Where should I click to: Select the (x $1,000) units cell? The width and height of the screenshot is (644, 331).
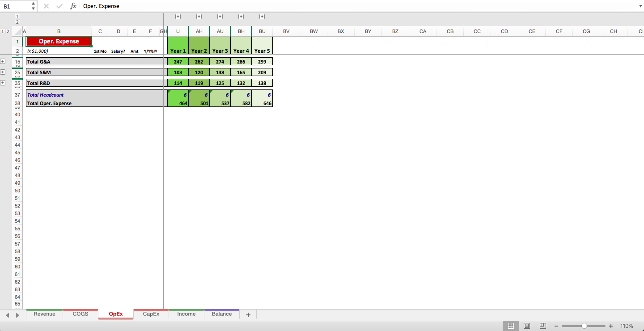[x=59, y=51]
